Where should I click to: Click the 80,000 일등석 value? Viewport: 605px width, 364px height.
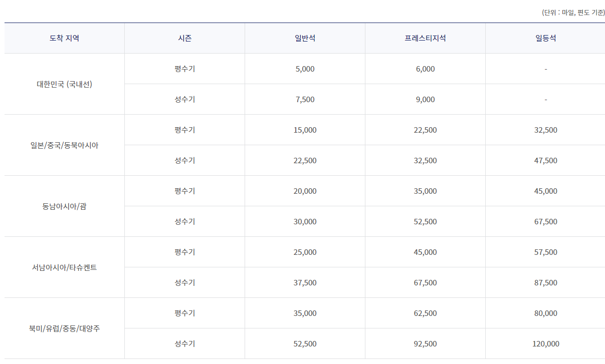pos(545,313)
